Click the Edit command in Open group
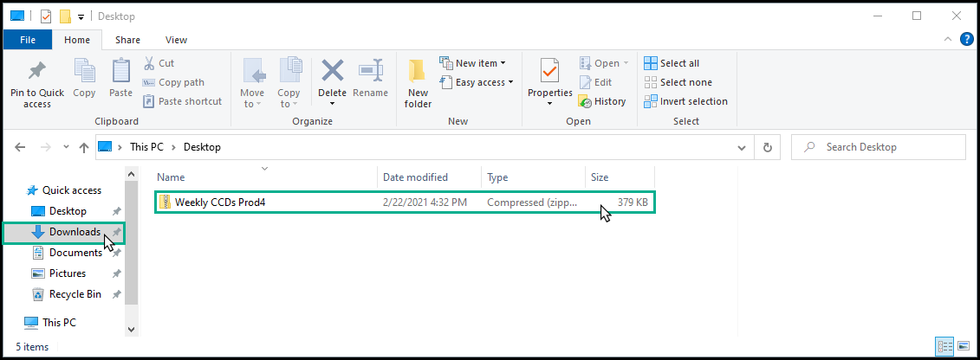This screenshot has width=980, height=360. pyautogui.click(x=595, y=82)
